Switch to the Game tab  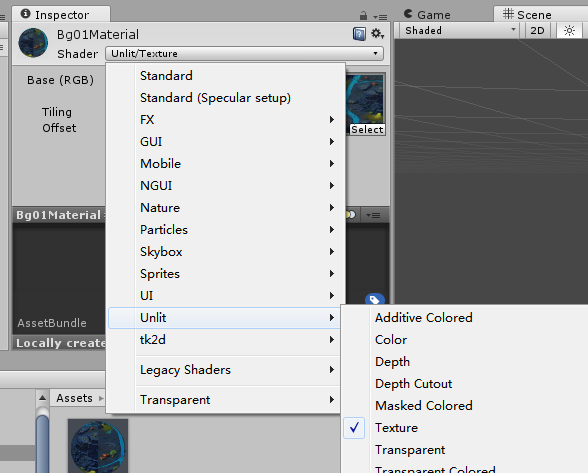click(x=427, y=15)
